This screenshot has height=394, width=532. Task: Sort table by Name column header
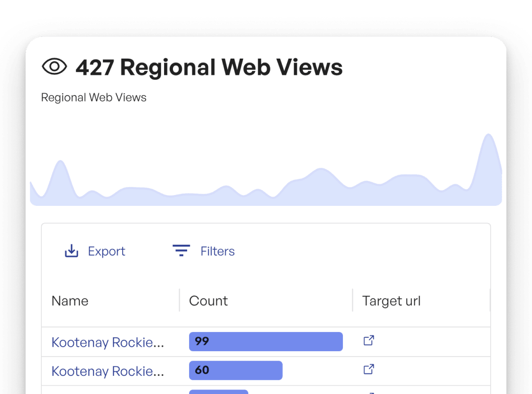point(70,301)
